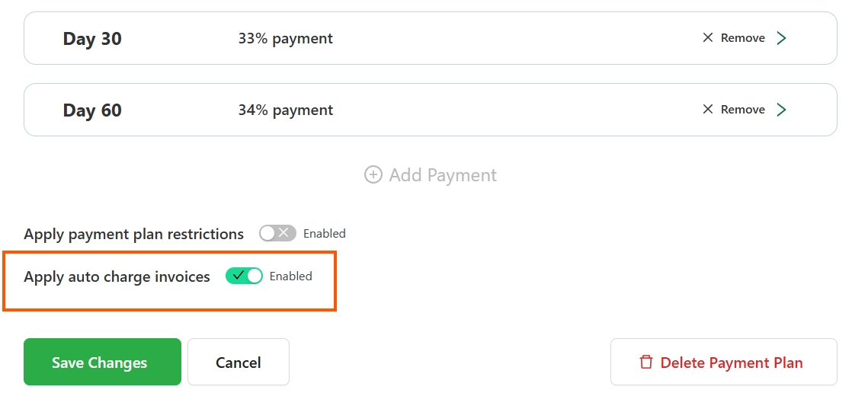Click the X icon beside Day 60 Remove

(707, 110)
